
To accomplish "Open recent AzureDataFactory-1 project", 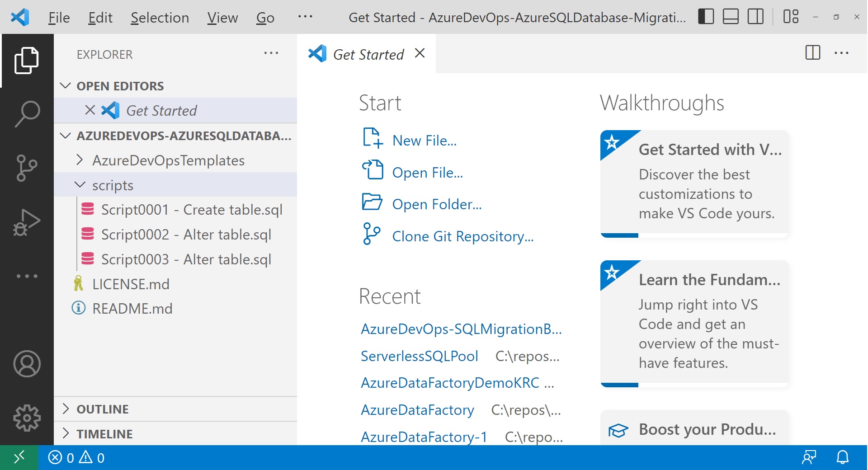I will point(424,437).
